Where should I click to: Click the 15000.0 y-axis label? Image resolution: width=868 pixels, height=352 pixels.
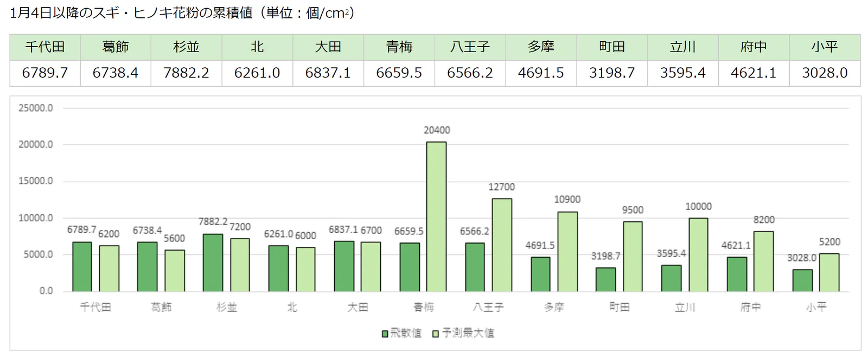coord(36,181)
